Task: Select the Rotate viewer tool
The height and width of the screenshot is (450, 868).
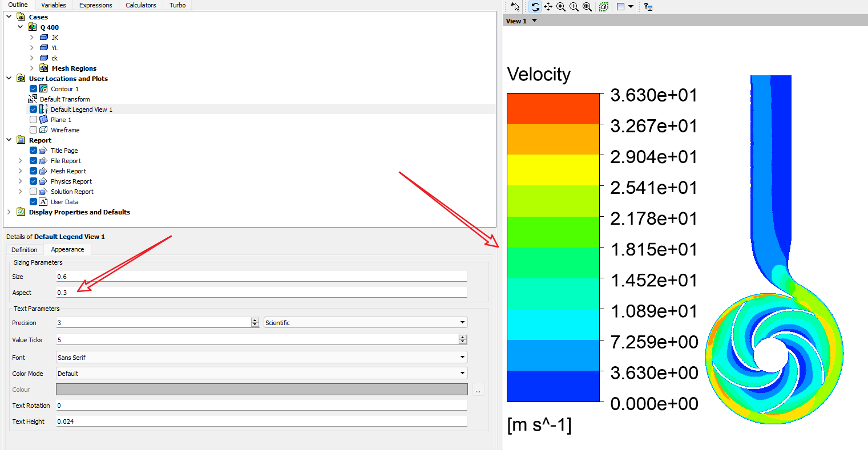Action: 535,7
